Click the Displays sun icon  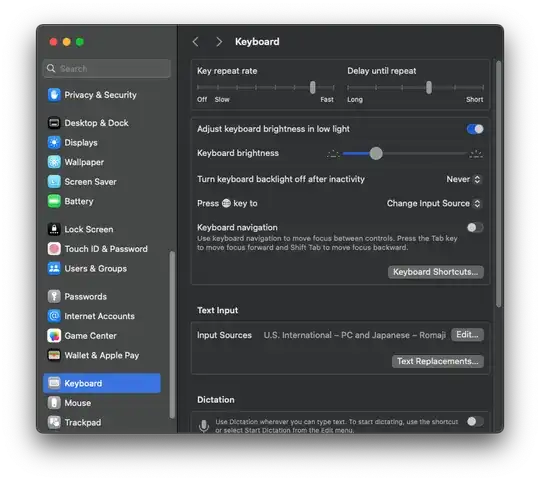click(54, 143)
